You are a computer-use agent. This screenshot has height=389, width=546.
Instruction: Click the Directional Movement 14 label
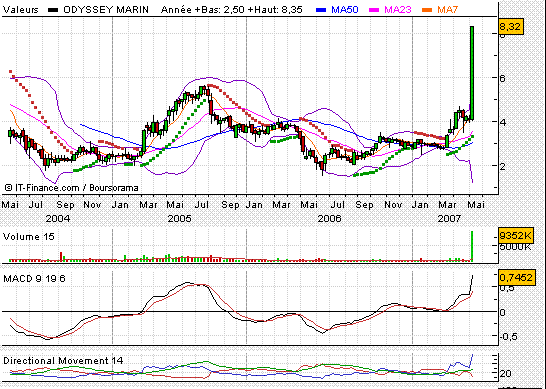point(63,360)
